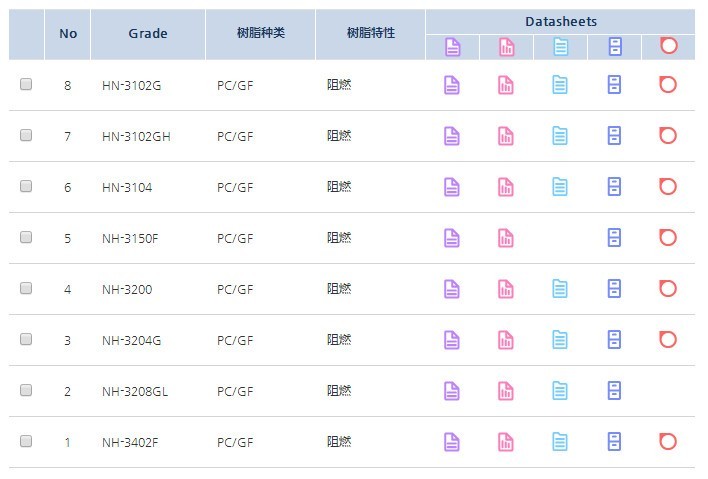Open pink chart datasheet for HN-3102G

click(x=506, y=85)
